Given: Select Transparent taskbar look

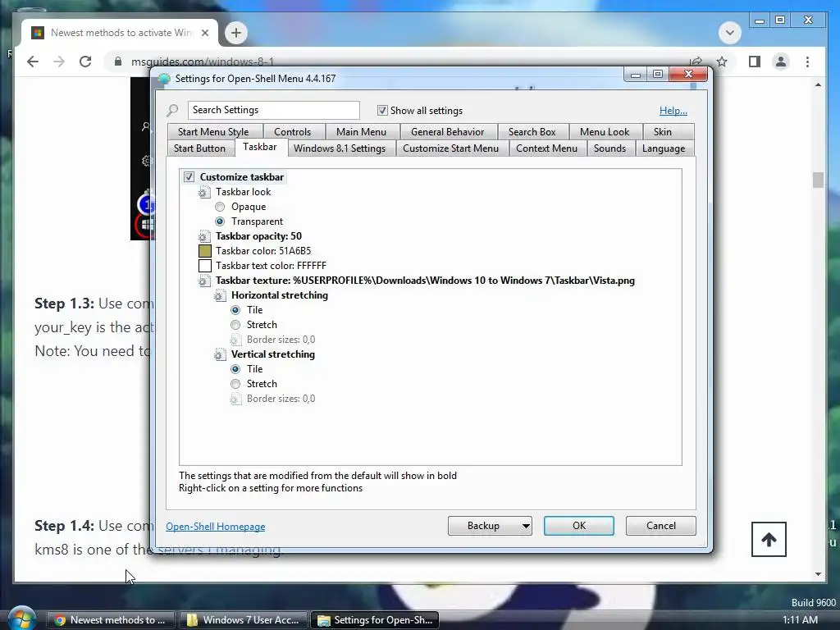Looking at the screenshot, I should (220, 221).
